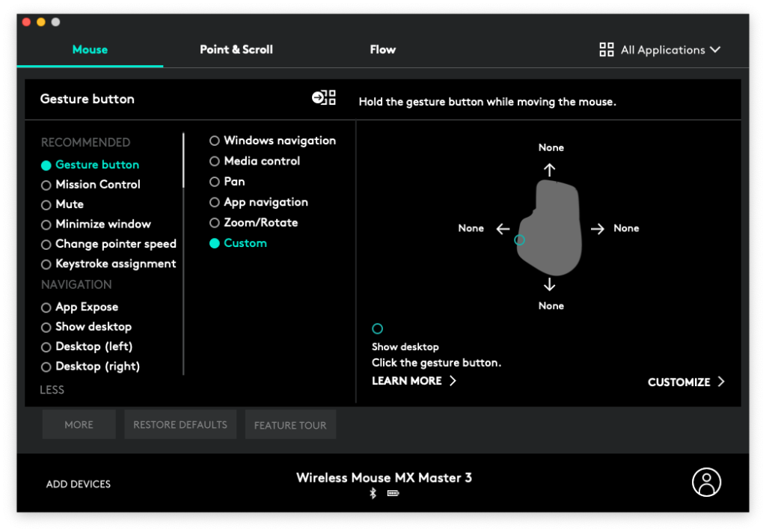Collapse the list with LESS
Image resolution: width=766 pixels, height=532 pixels.
click(52, 389)
